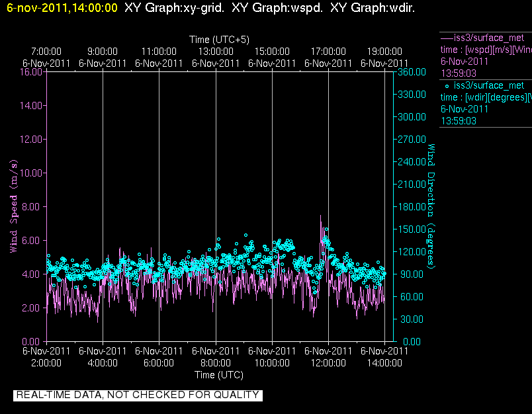The image size is (532, 414).
Task: Click the bottom axis title Time (UTC)
Action: [219, 375]
